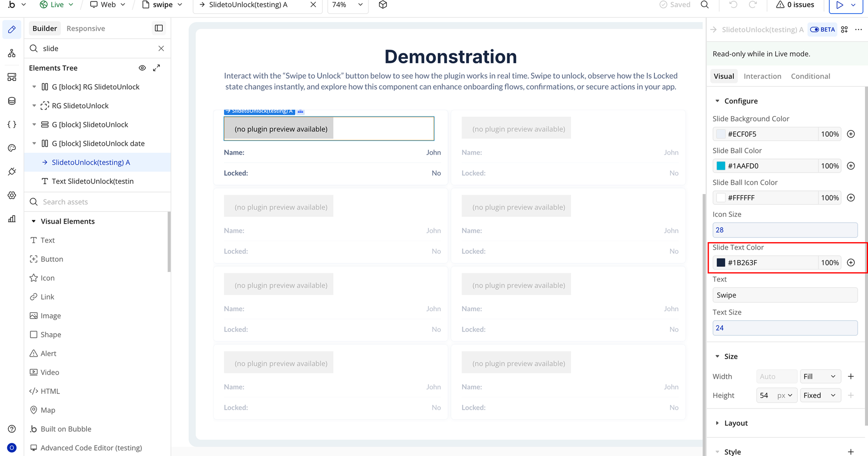Open the Width Fill dropdown
The image size is (868, 456).
[x=820, y=376]
